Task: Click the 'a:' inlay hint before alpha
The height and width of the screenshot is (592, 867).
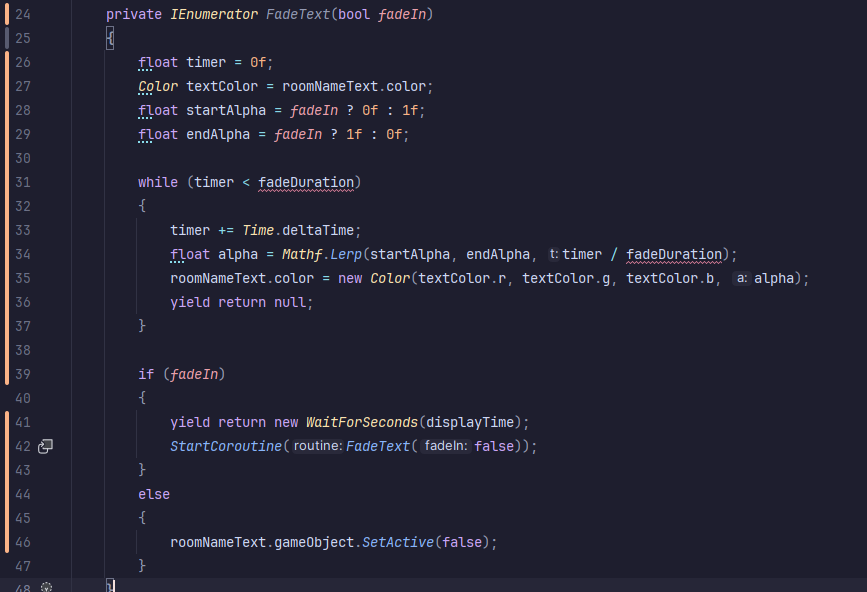Action: pyautogui.click(x=742, y=278)
